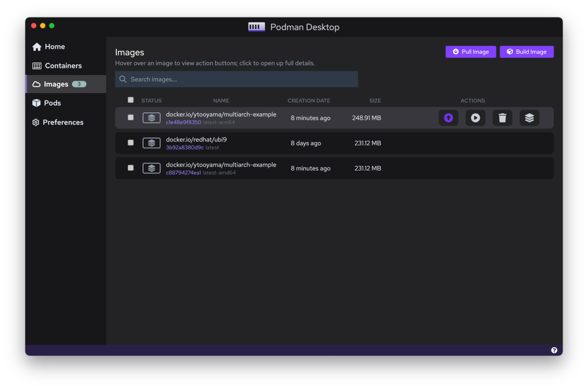Go to Home in sidebar
The width and height of the screenshot is (588, 389).
[x=66, y=47]
